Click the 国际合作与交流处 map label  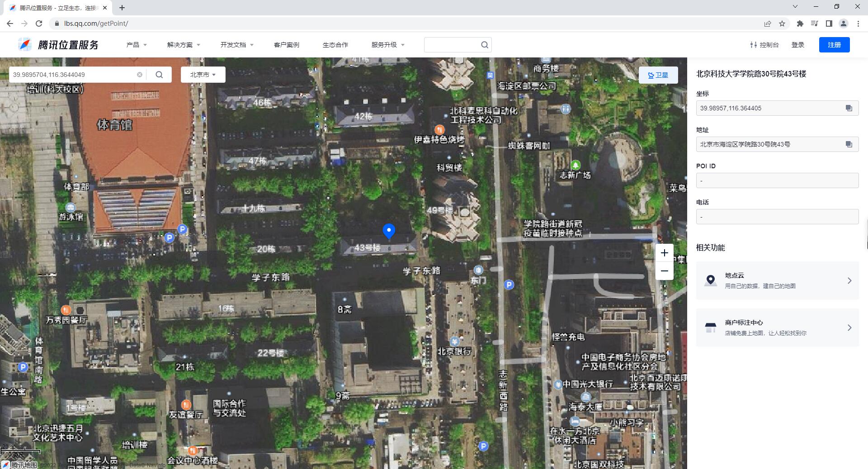click(230, 408)
